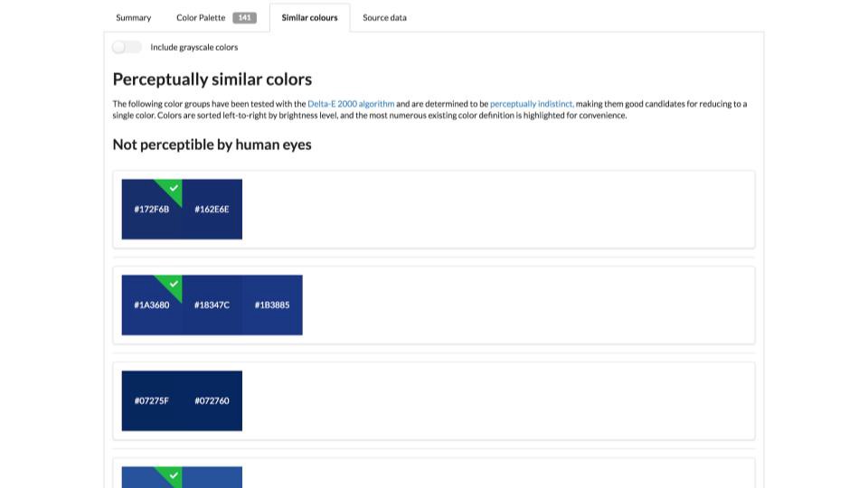868x488 pixels.
Task: Click the green checkmark on the bottom swatch
Action: point(174,475)
